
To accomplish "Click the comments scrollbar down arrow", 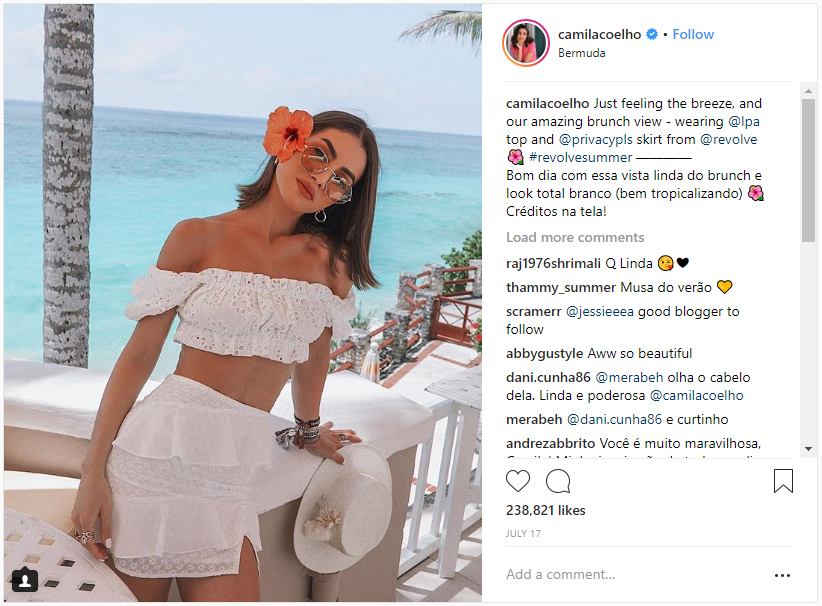I will point(808,449).
